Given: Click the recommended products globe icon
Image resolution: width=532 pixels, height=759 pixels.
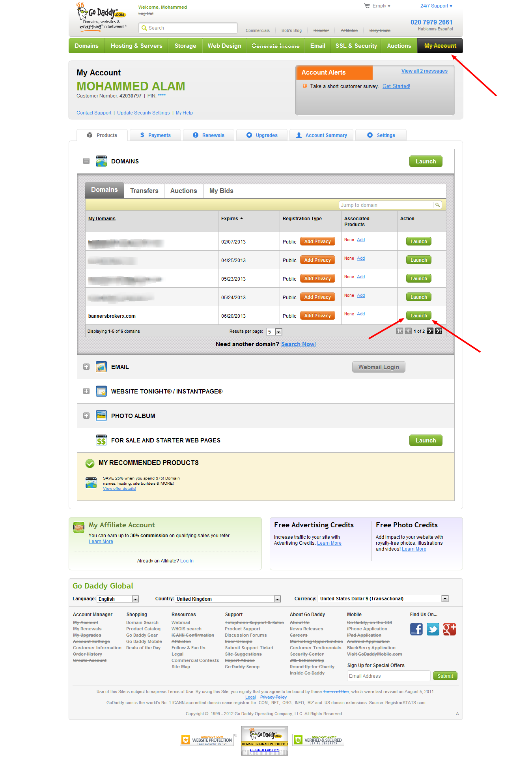Looking at the screenshot, I should tap(91, 483).
